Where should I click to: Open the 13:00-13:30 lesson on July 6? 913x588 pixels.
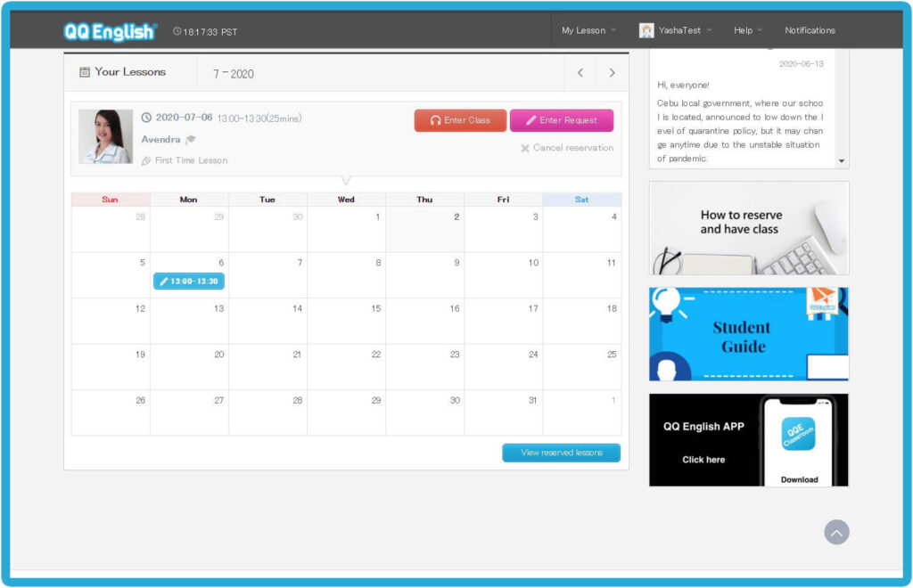pos(189,282)
